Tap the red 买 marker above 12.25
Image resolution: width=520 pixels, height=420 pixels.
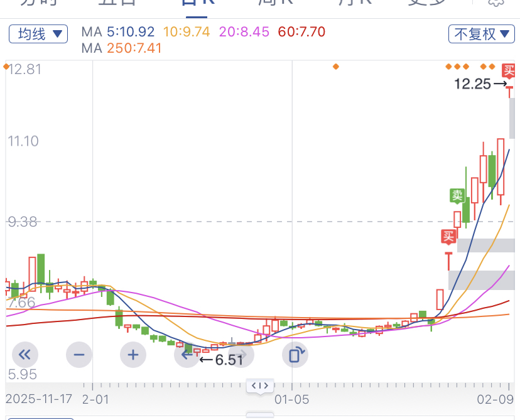click(509, 70)
